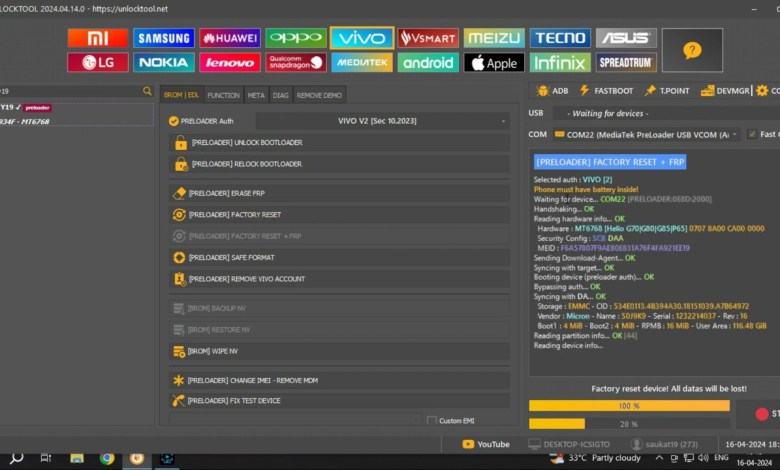Toggle the Fast checkbox beside COM port

pos(752,134)
